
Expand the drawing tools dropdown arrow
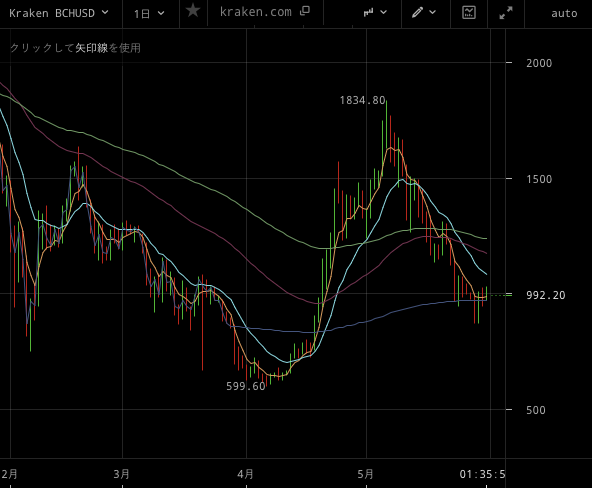[x=433, y=12]
